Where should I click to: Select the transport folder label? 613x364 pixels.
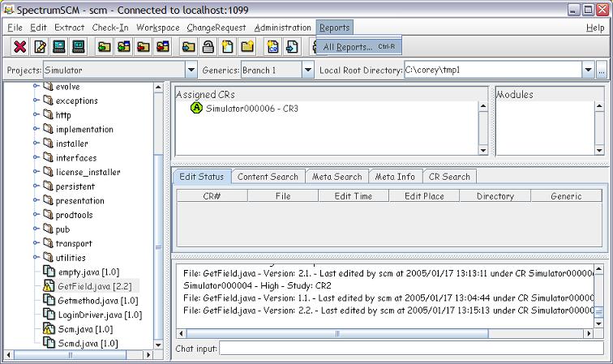(74, 243)
